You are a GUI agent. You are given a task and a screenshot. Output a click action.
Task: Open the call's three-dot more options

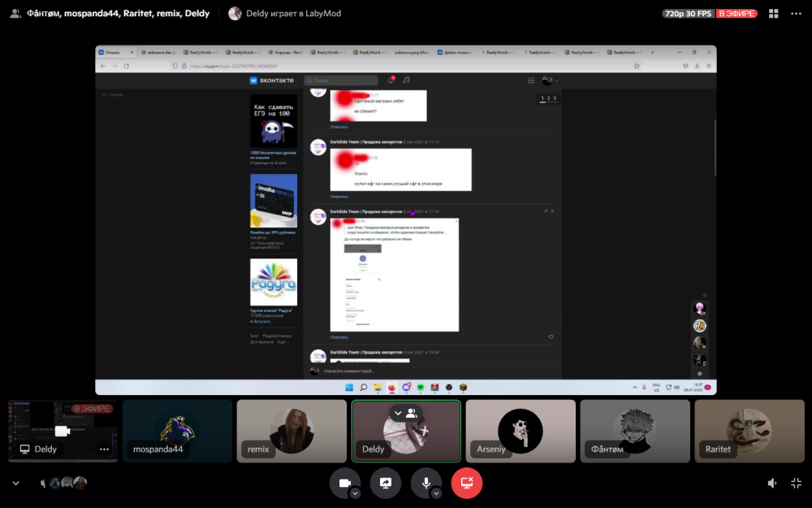796,14
